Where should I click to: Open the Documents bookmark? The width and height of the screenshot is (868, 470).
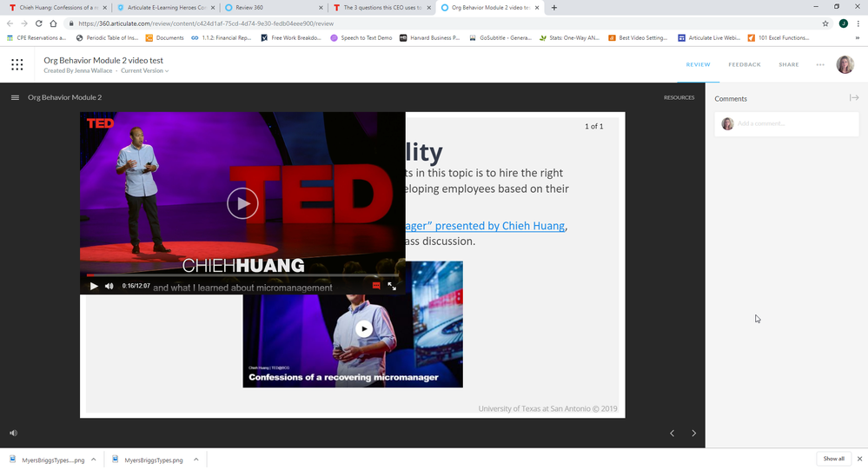click(x=164, y=37)
